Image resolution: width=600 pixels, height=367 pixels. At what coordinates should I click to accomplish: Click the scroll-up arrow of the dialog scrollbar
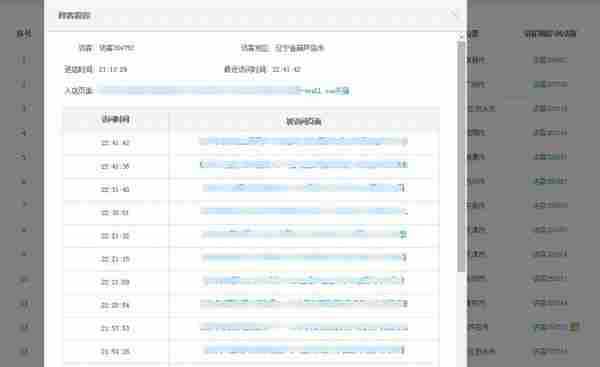[x=461, y=37]
